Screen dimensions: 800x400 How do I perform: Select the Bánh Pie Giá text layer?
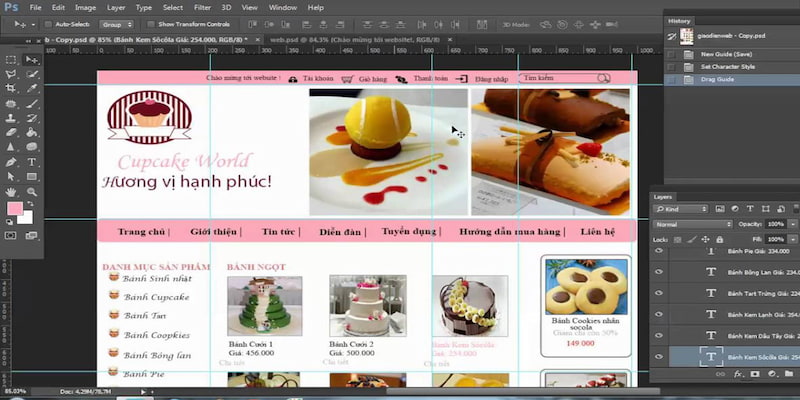click(x=750, y=252)
